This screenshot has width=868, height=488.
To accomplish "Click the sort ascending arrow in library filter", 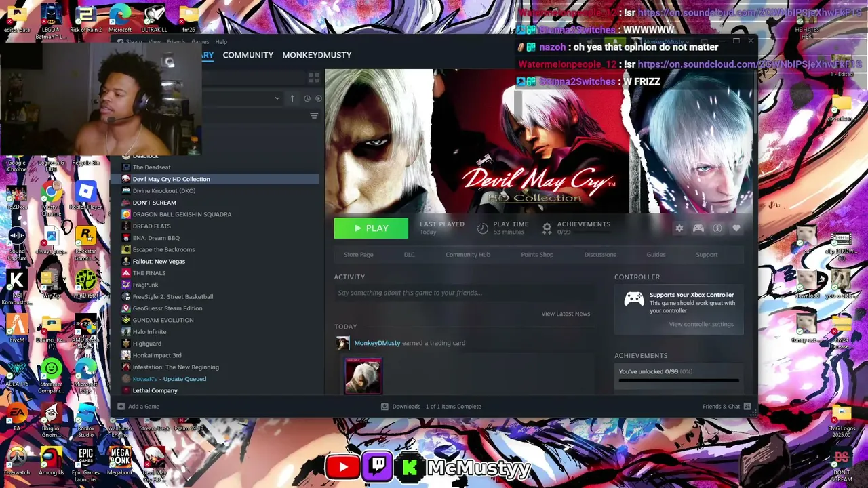I will point(292,98).
